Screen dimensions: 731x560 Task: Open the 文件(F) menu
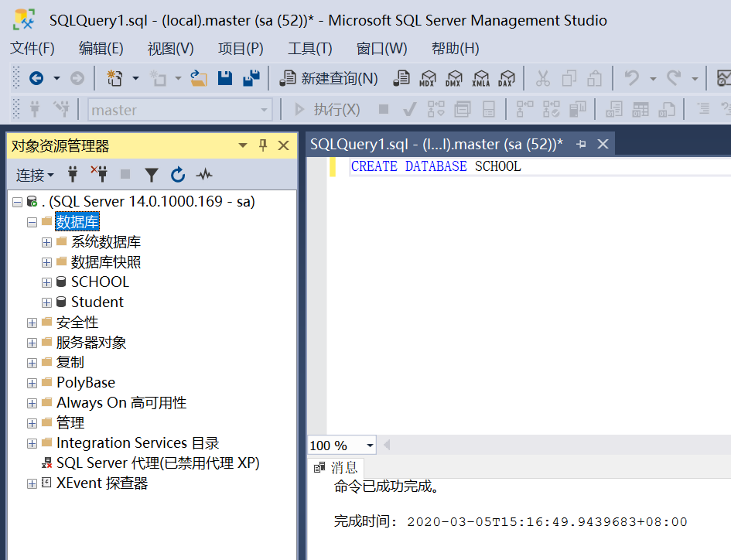32,49
